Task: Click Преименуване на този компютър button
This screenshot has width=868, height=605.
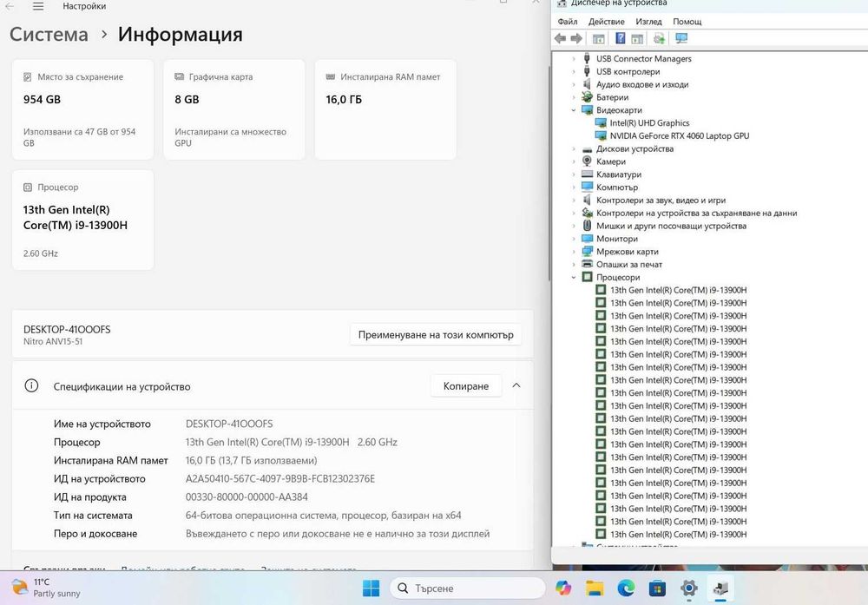Action: (x=436, y=335)
